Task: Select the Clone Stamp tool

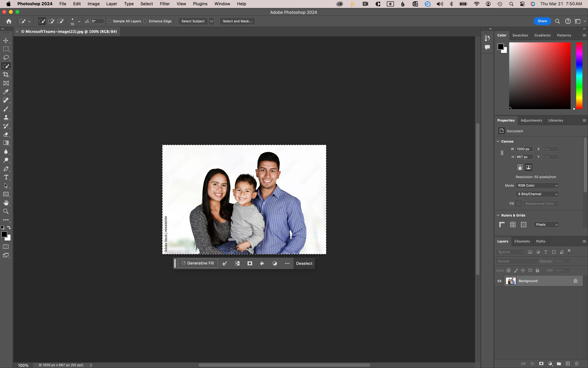Action: click(x=6, y=118)
